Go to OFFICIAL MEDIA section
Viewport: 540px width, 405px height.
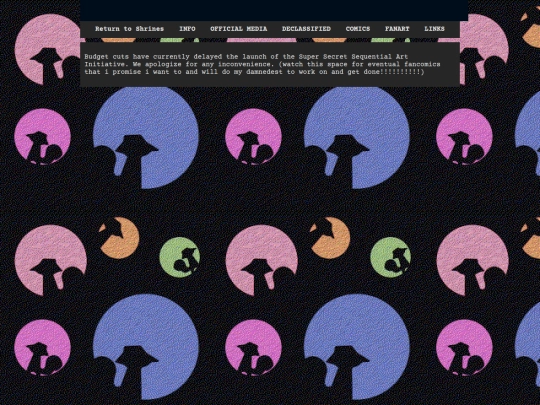pos(239,29)
